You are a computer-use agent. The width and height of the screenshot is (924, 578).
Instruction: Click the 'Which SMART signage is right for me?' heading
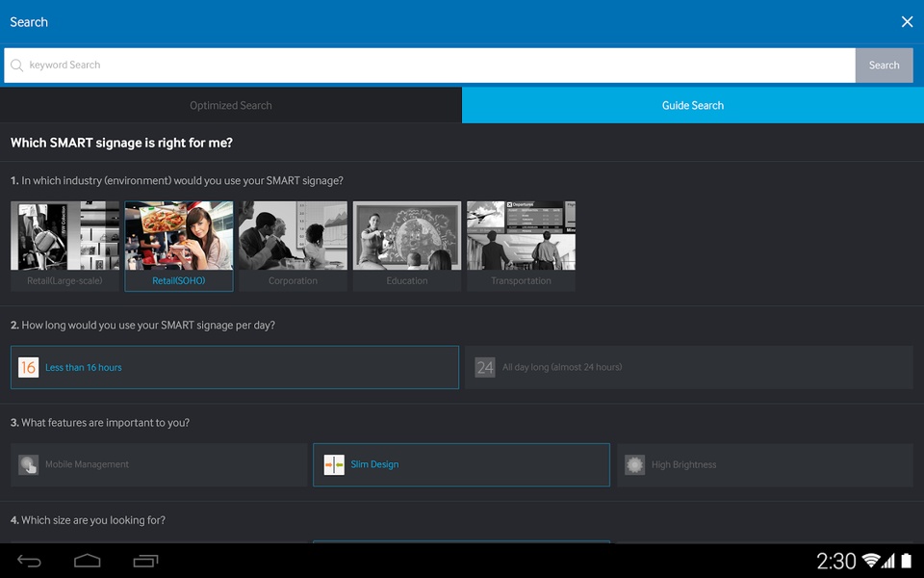(x=121, y=143)
